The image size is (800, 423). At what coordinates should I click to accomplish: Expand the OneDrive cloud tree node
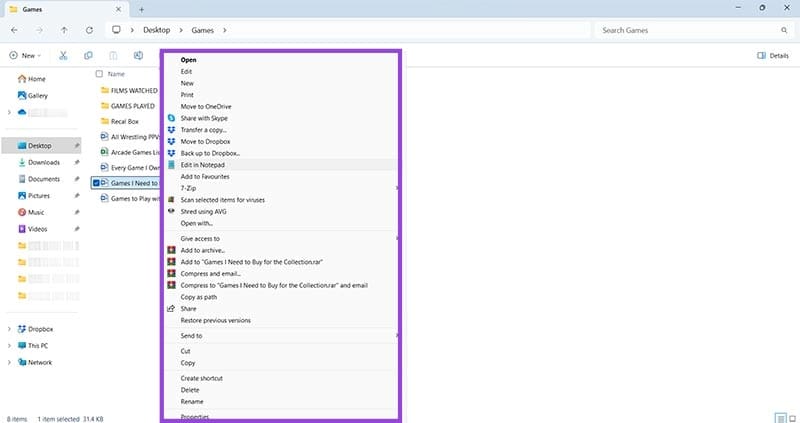[9, 112]
